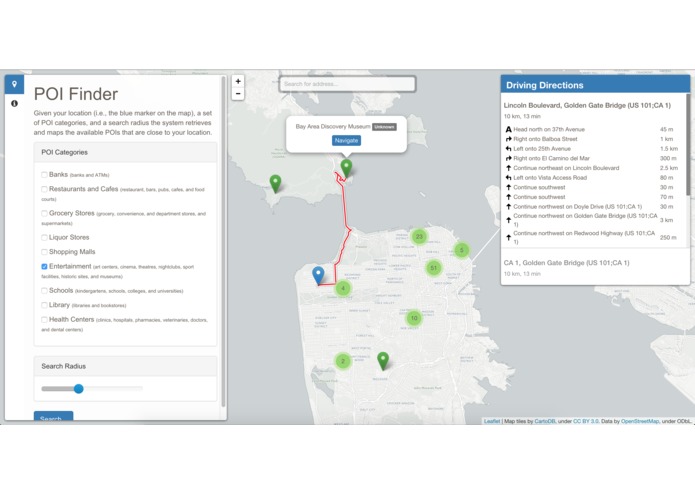Click step Continue northwest on Doyle Drive

pos(593,206)
